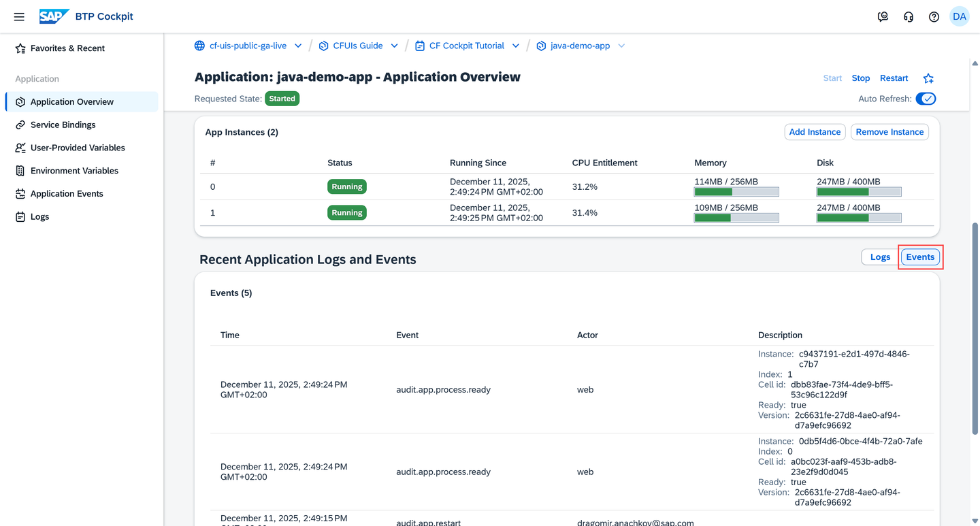Screen dimensions: 980x526
Task: Click the Event column header
Action: [408, 335]
